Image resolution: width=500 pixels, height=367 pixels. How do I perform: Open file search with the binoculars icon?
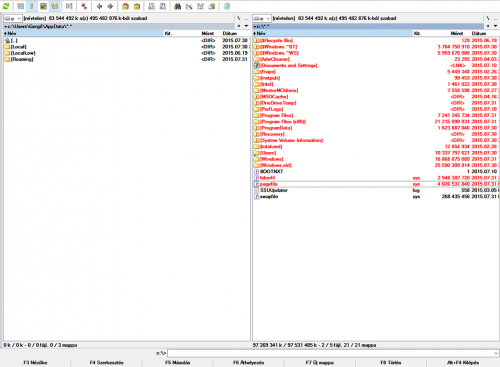[x=178, y=6]
